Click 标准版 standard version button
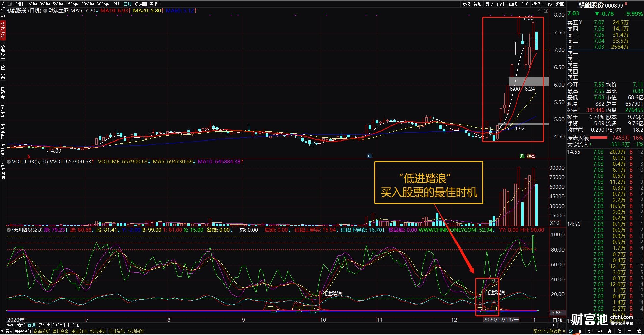The height and width of the screenshot is (335, 644). tap(73, 325)
